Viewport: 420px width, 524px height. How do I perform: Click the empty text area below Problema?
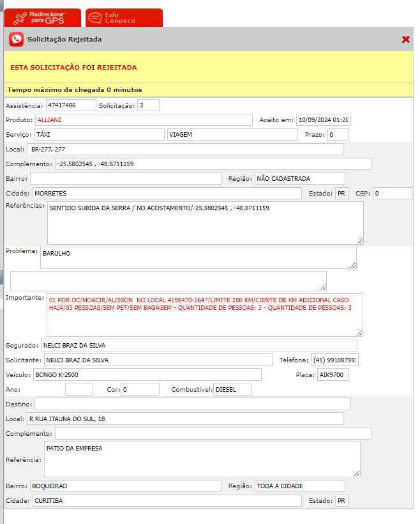point(169,281)
